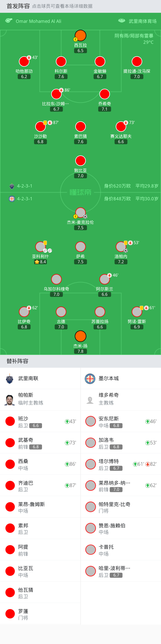Click 维多希奇 head coach entry
The image size is (161, 644).
[x=121, y=400]
